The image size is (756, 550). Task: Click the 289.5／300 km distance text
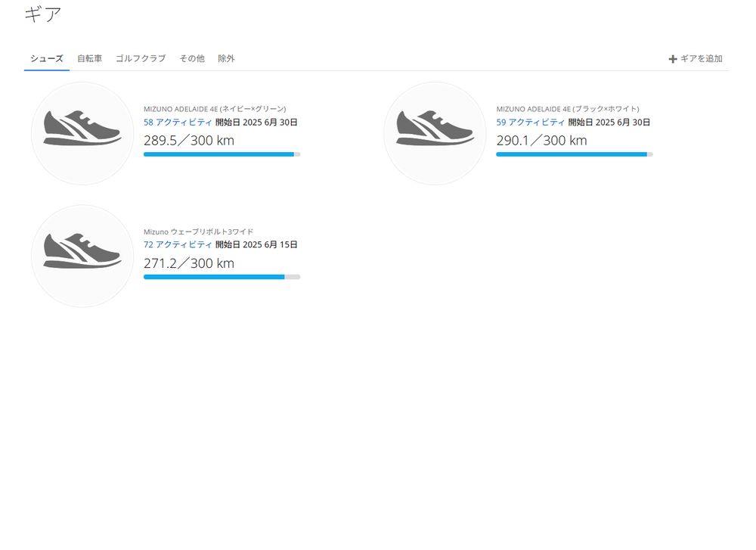pyautogui.click(x=189, y=141)
